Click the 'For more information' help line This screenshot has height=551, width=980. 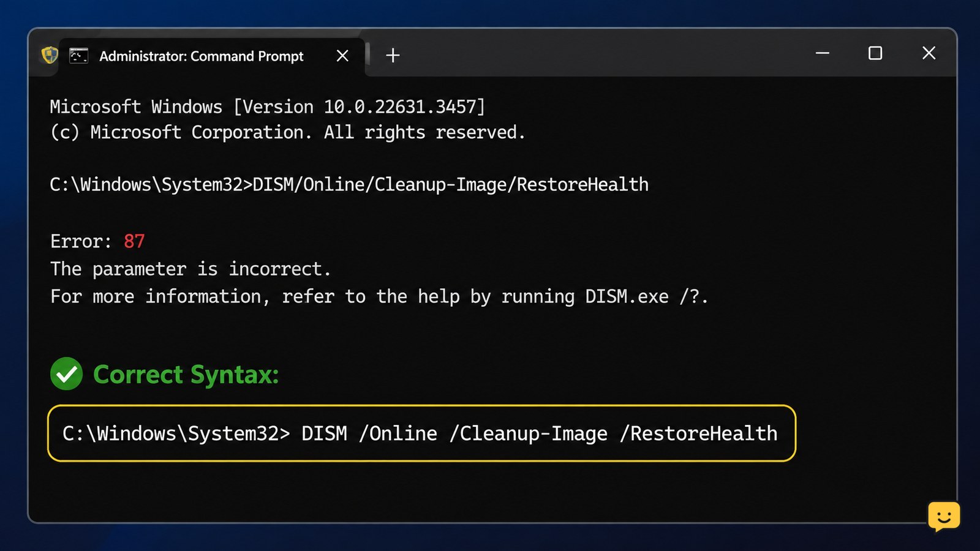(379, 296)
